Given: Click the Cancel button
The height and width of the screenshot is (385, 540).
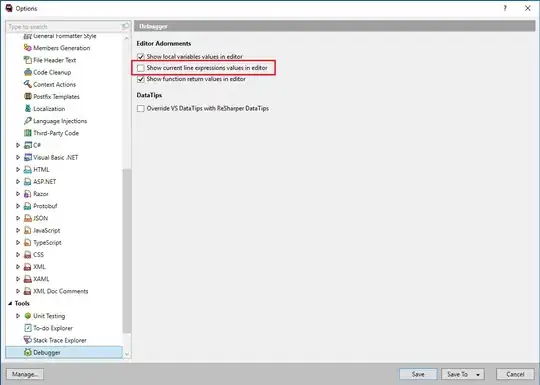Looking at the screenshot, I should tap(515, 374).
